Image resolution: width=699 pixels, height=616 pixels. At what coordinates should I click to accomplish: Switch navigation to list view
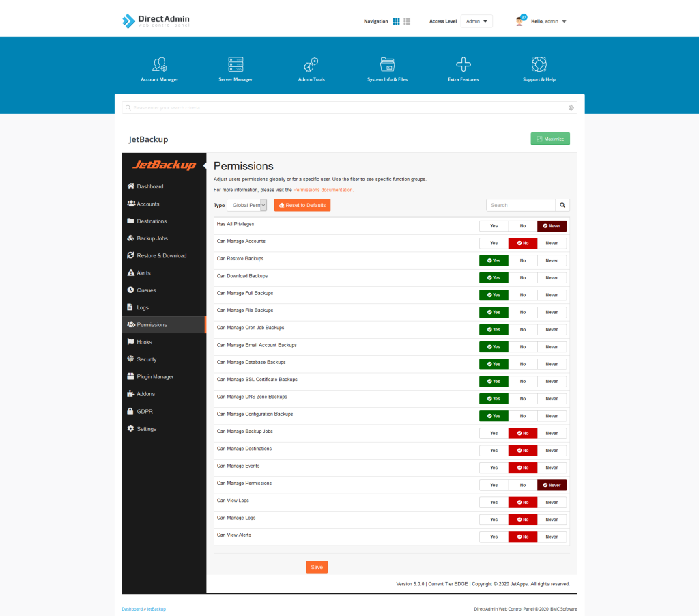pos(407,20)
